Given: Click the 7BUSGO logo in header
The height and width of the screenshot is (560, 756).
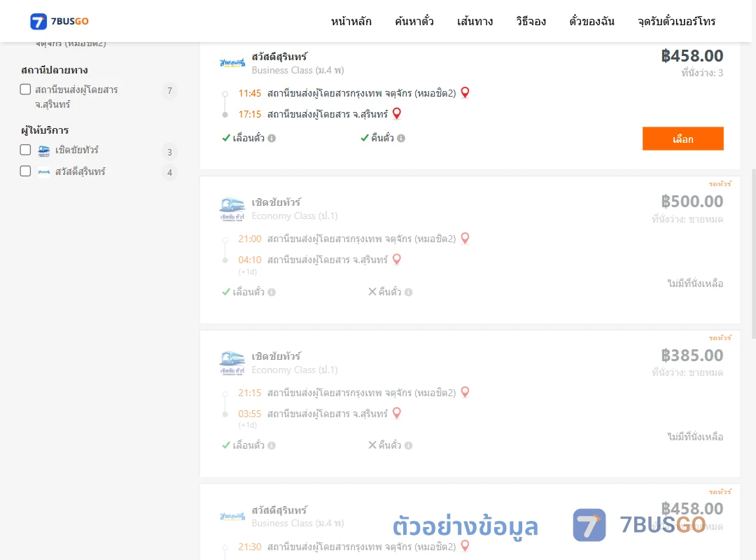Looking at the screenshot, I should [x=59, y=21].
